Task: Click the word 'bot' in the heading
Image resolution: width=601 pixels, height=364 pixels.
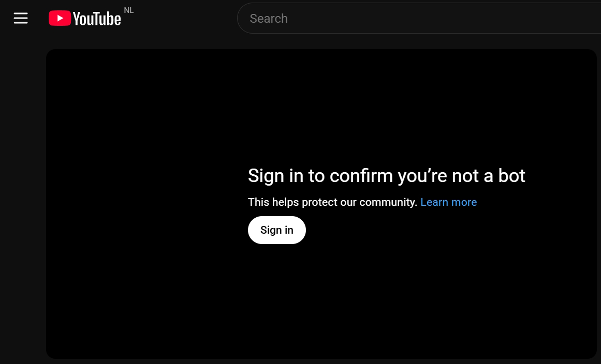Action: [x=511, y=176]
